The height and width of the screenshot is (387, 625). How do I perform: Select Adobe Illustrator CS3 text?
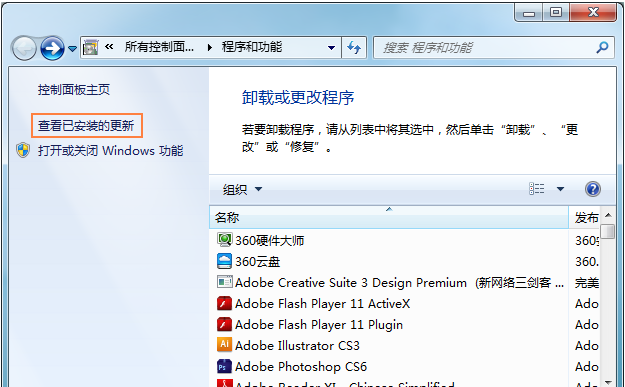[x=297, y=346]
